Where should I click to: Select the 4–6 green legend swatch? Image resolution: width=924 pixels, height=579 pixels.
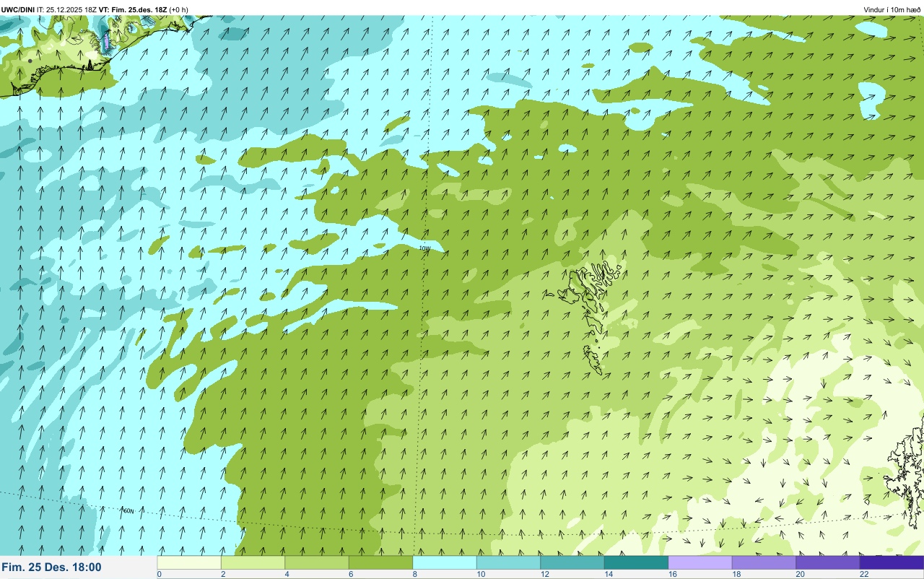tap(317, 562)
